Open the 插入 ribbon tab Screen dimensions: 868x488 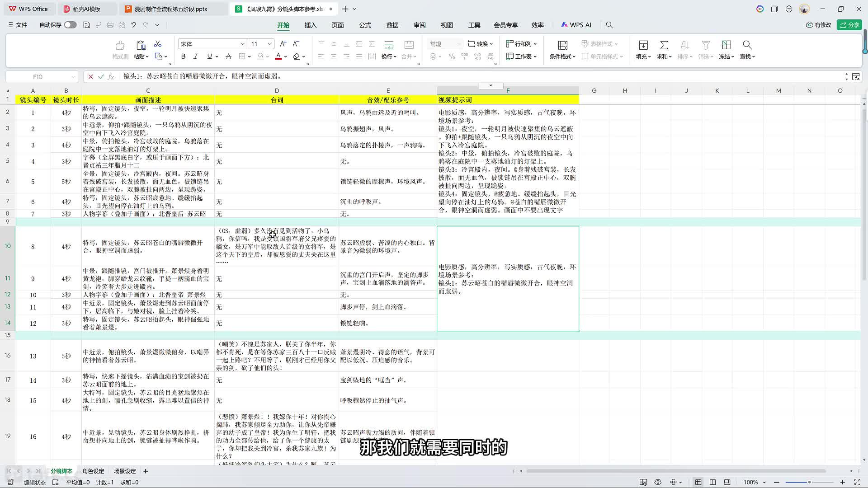pyautogui.click(x=310, y=25)
